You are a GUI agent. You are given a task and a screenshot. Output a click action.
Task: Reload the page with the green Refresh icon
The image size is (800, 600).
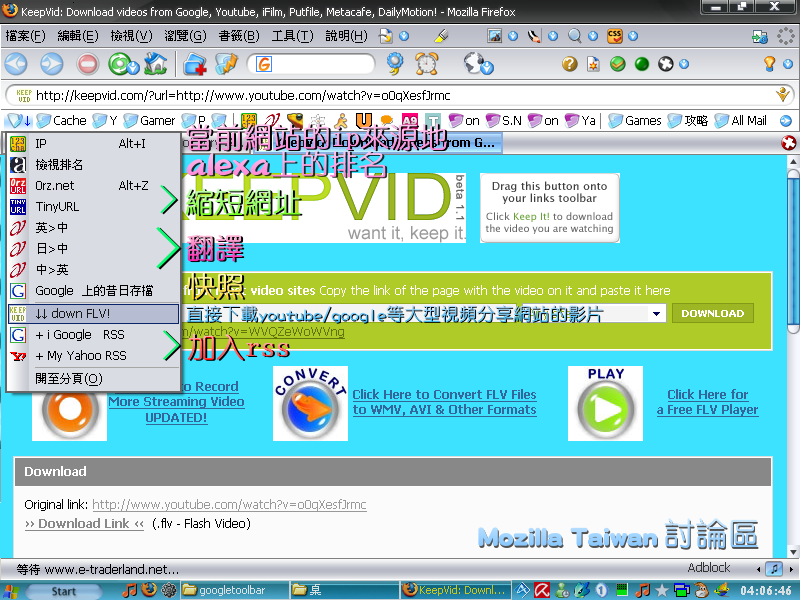coord(119,64)
